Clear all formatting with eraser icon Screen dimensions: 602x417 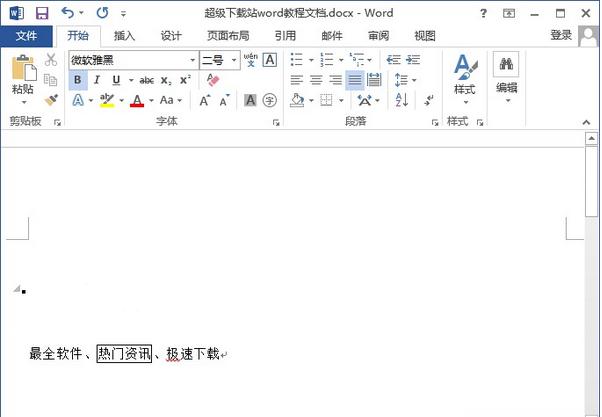coord(213,80)
